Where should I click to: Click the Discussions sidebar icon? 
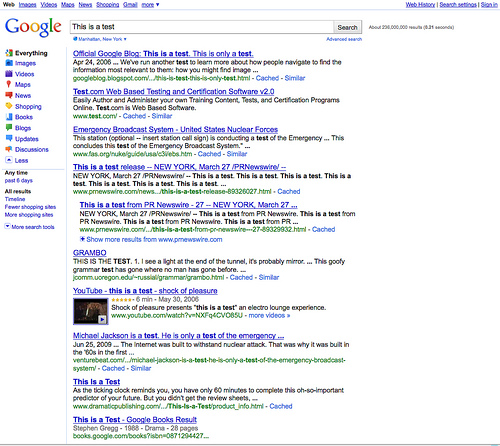click(9, 149)
